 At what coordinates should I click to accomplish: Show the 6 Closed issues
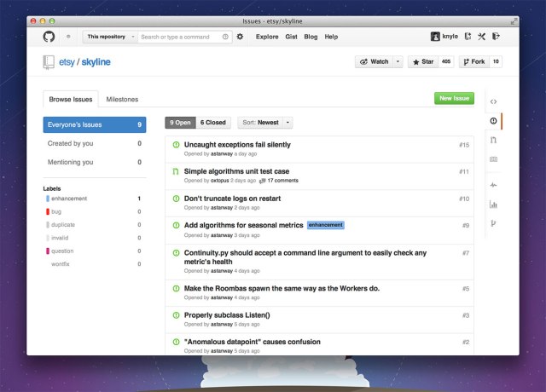[213, 123]
